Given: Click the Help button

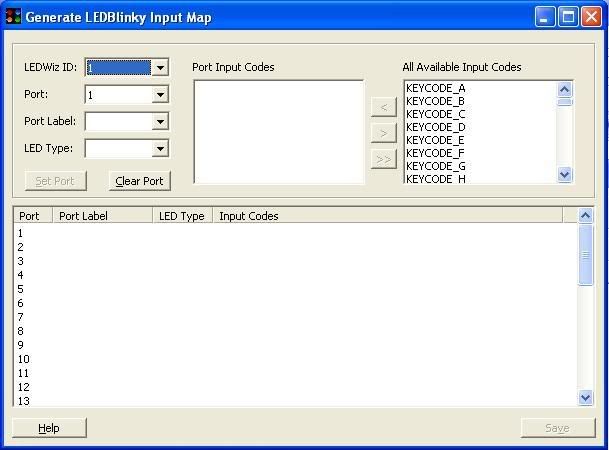Looking at the screenshot, I should coord(49,428).
